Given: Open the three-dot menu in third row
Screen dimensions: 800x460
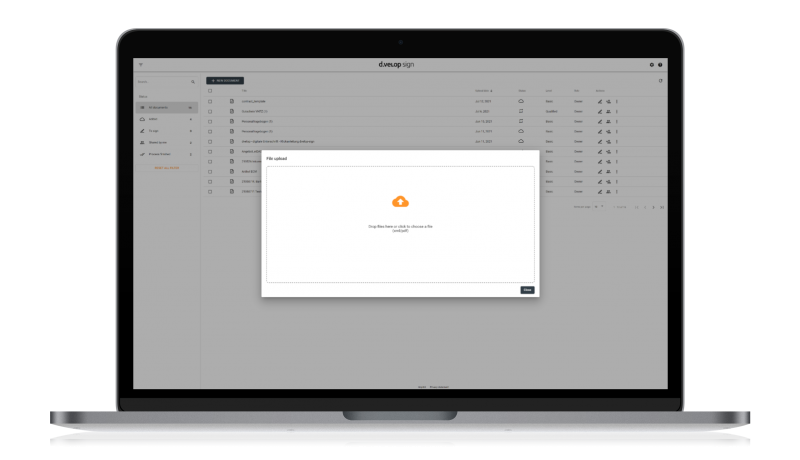Looking at the screenshot, I should [x=617, y=121].
